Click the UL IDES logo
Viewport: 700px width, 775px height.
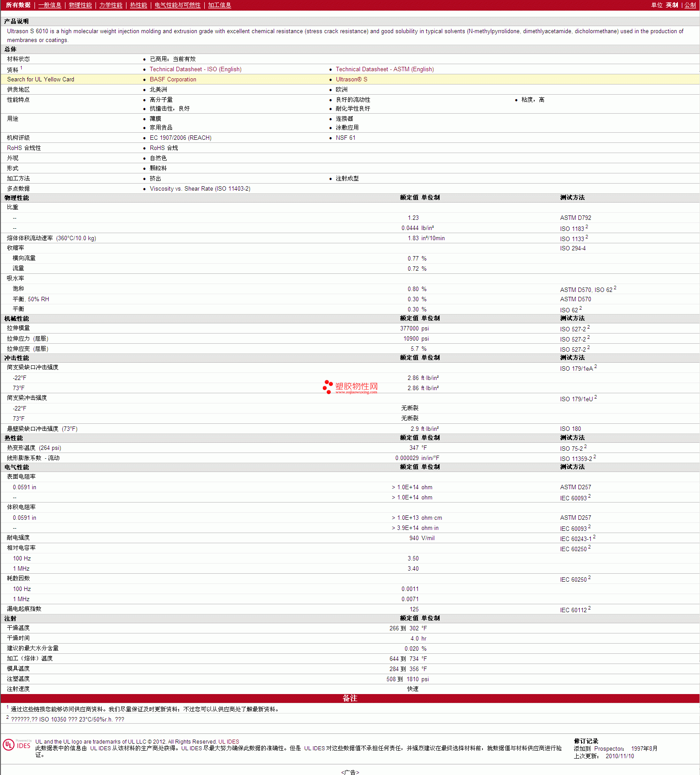pos(17,745)
